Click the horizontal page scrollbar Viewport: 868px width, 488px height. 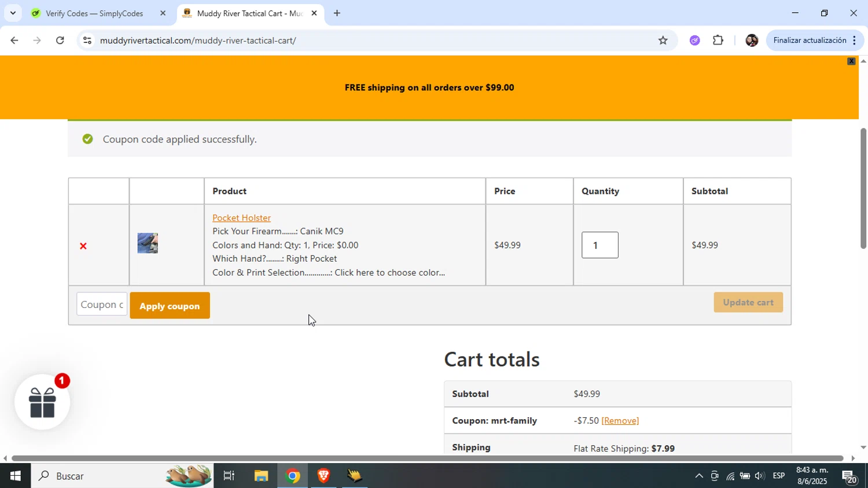point(428,458)
